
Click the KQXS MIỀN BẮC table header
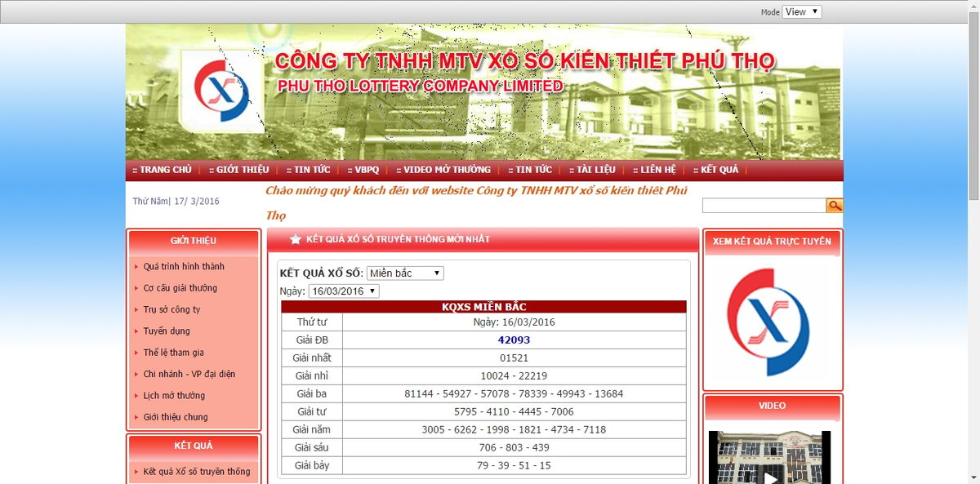[483, 307]
